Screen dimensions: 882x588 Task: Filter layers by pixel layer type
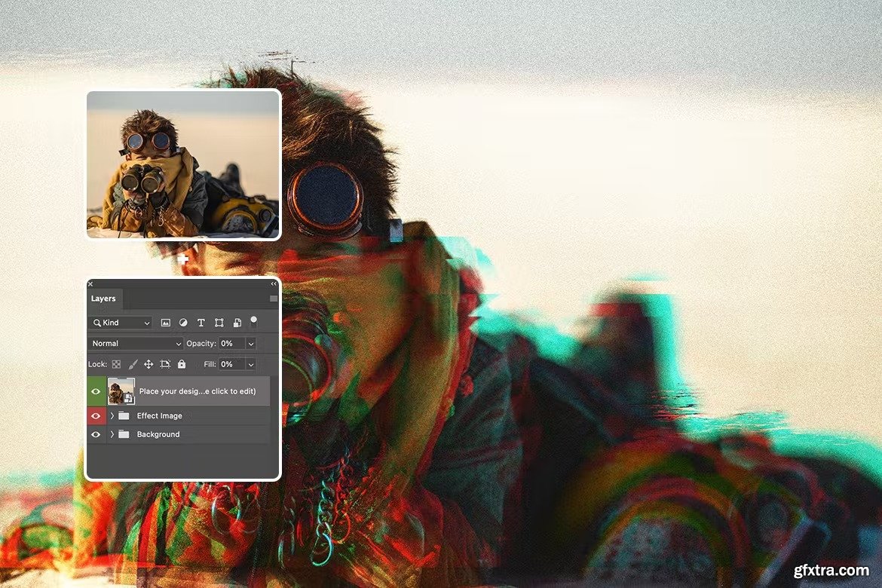pos(165,323)
